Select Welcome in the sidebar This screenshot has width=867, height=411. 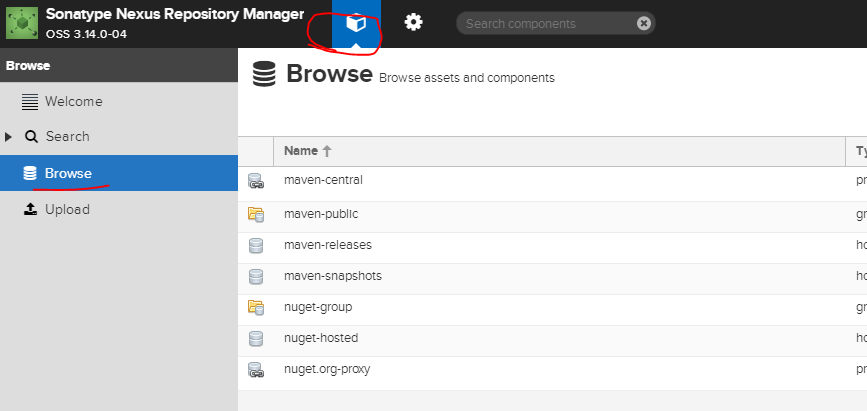point(119,102)
